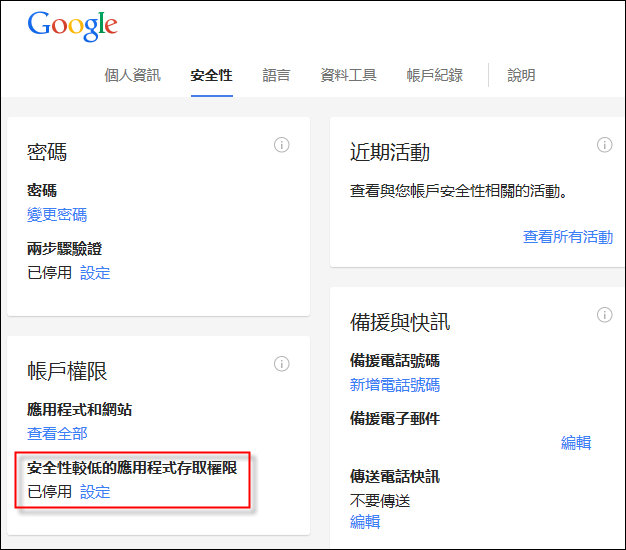The width and height of the screenshot is (626, 550).
Task: Open the 語言 tab
Action: click(x=276, y=75)
